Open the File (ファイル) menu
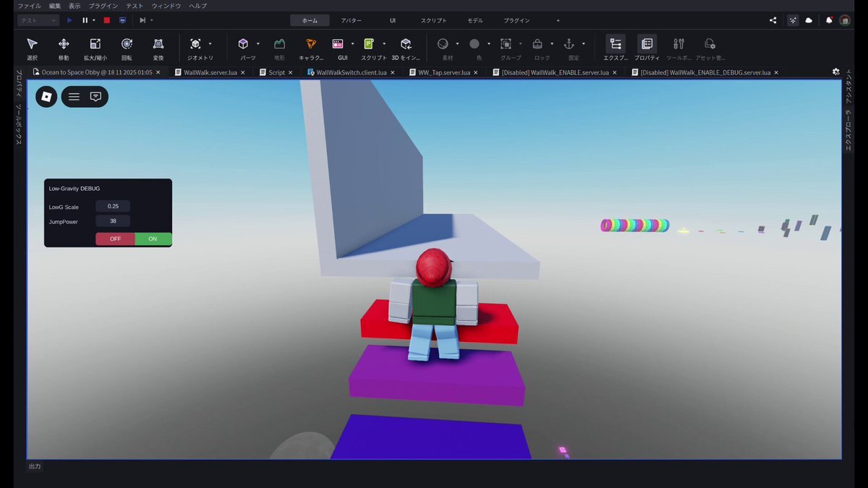The image size is (868, 488). point(29,6)
